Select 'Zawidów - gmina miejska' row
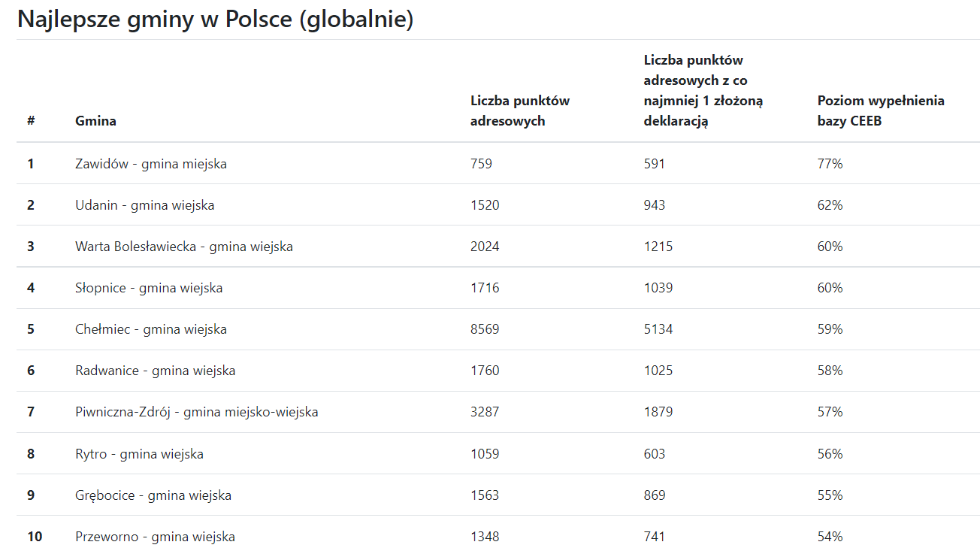 [151, 164]
